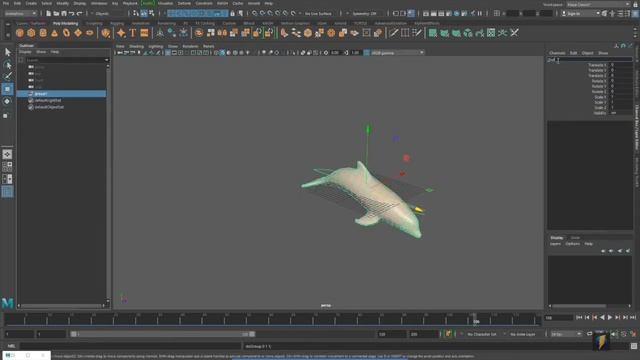Select the Polygon Disc shelf icon
The width and height of the screenshot is (640, 360).
(x=89, y=33)
